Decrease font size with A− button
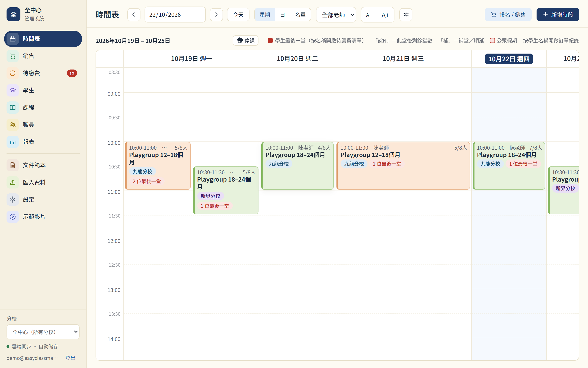This screenshot has width=588, height=368. click(369, 15)
